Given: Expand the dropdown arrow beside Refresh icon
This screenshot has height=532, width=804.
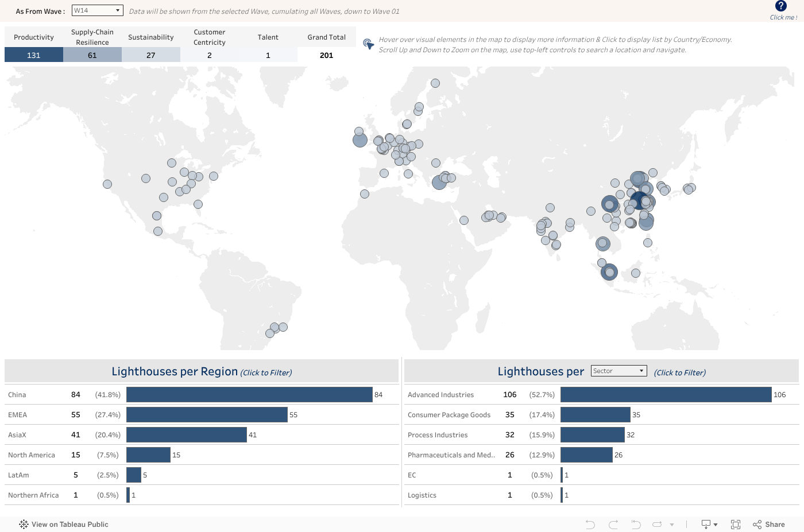Looking at the screenshot, I should (x=671, y=525).
